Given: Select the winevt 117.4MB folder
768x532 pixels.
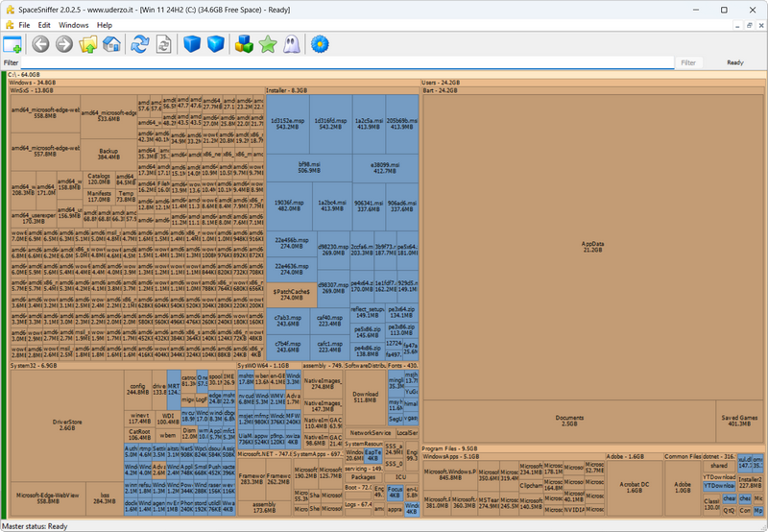Looking at the screenshot, I should 139,419.
